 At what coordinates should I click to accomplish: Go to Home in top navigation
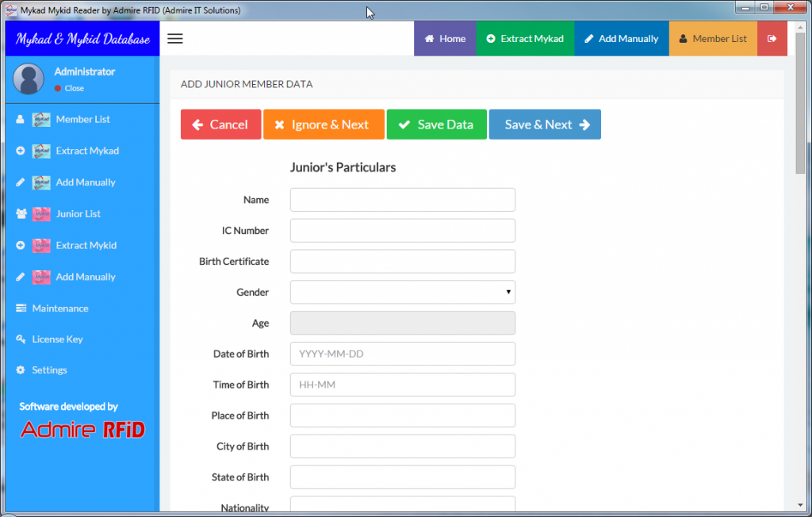[445, 39]
